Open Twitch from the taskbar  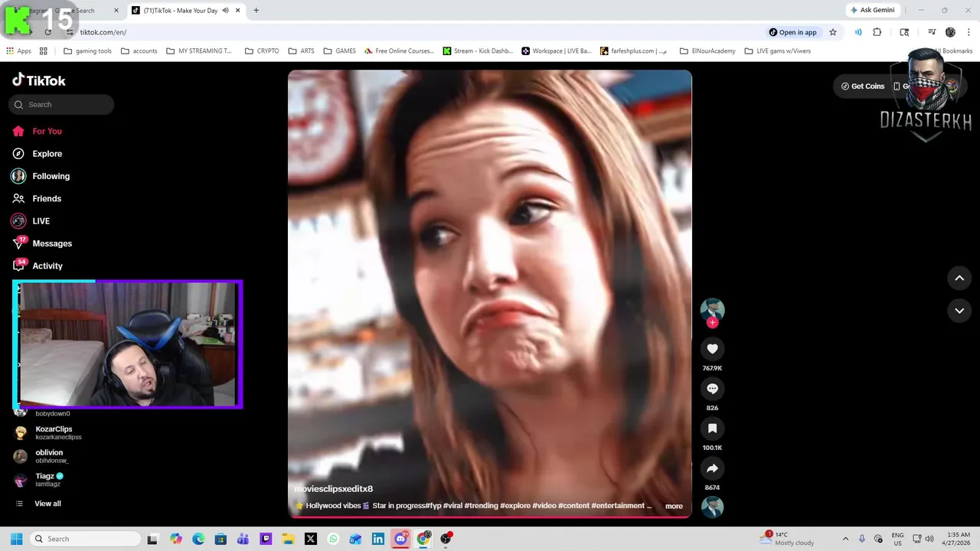[266, 539]
